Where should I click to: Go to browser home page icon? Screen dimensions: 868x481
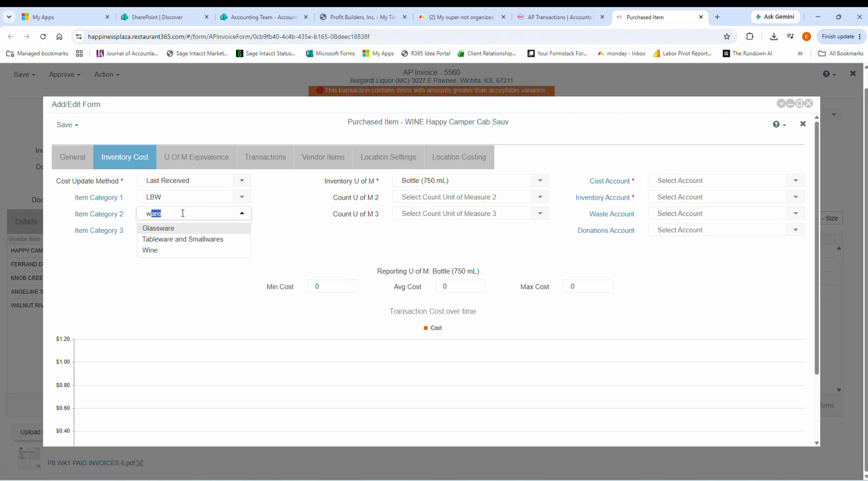click(x=59, y=36)
